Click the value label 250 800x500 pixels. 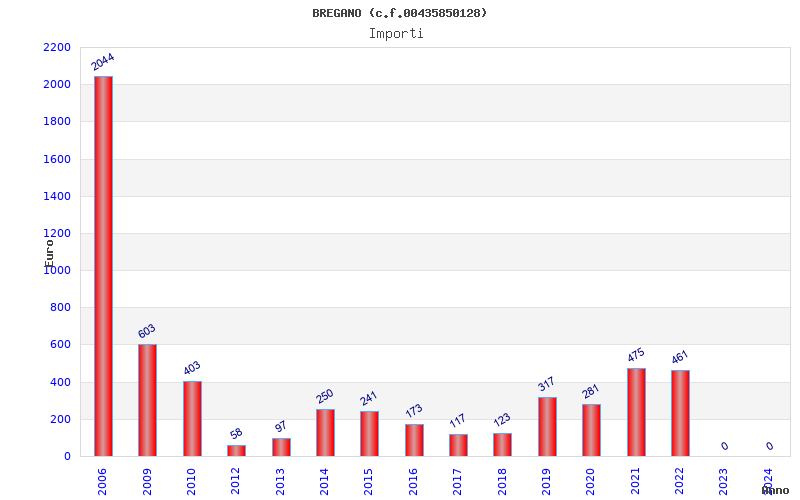(324, 396)
